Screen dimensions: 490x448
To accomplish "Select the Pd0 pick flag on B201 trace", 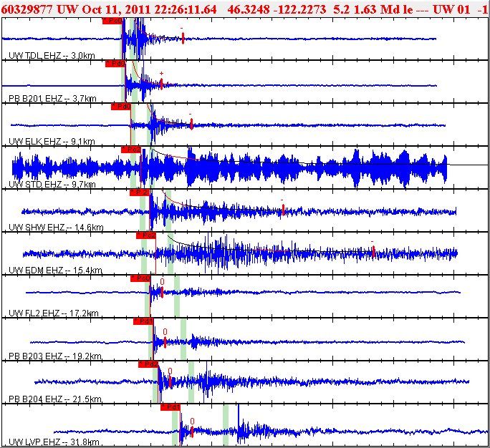I will [x=115, y=64].
